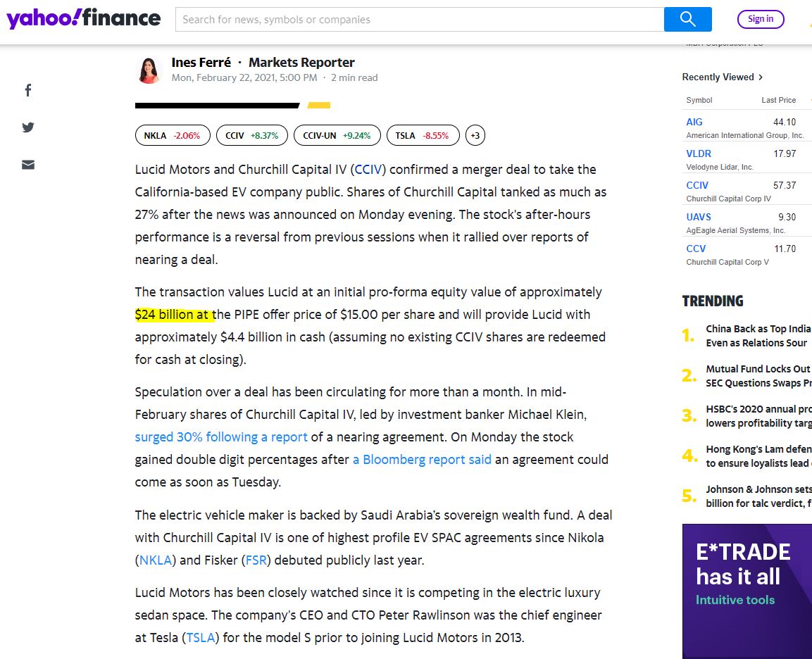Click the TRENDING section heading
812x659 pixels.
pyautogui.click(x=713, y=301)
